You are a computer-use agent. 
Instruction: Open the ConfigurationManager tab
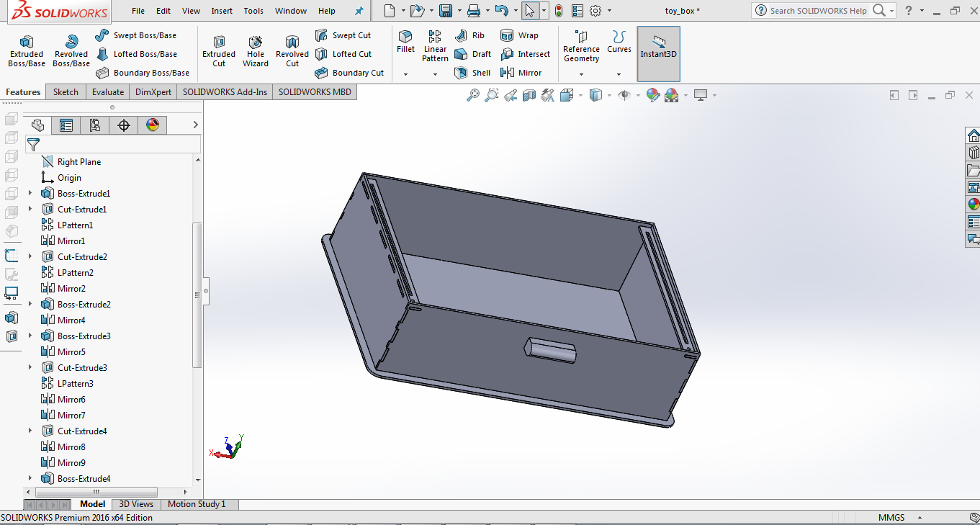pyautogui.click(x=95, y=125)
